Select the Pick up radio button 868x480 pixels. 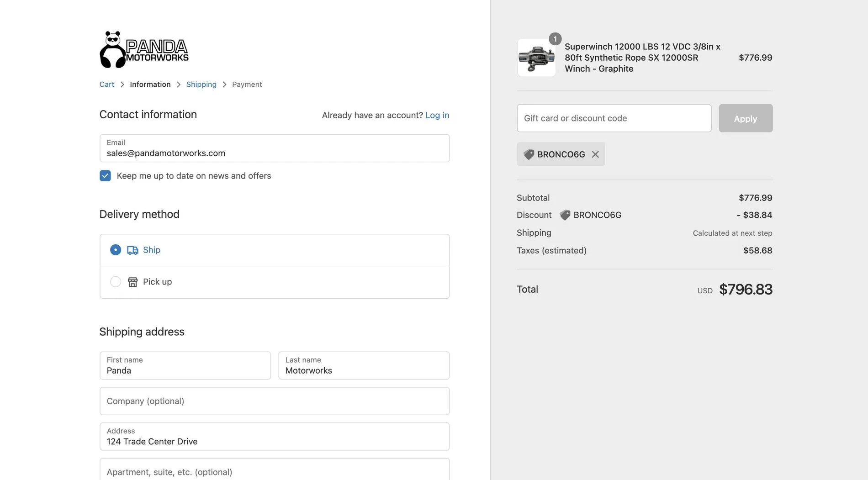tap(116, 282)
